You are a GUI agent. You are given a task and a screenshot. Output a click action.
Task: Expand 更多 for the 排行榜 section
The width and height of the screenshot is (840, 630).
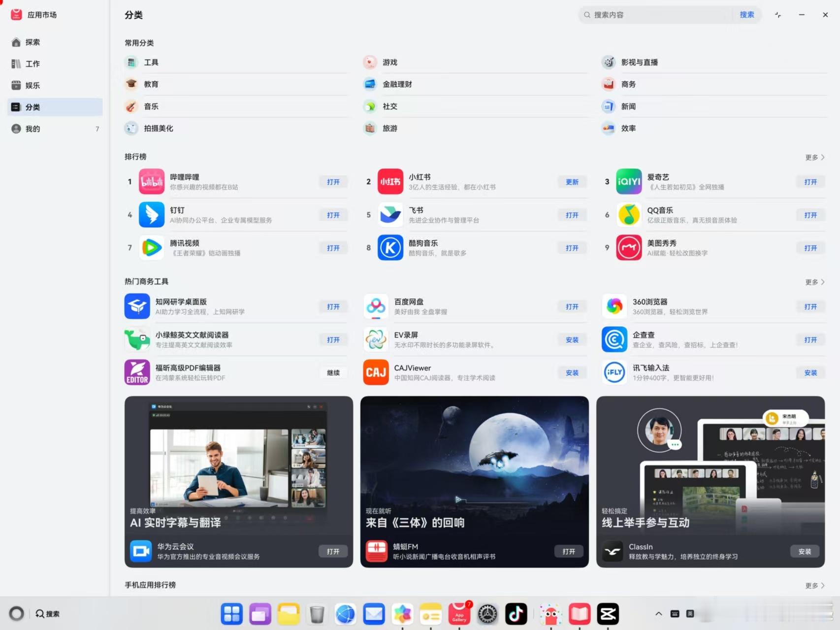coord(815,157)
